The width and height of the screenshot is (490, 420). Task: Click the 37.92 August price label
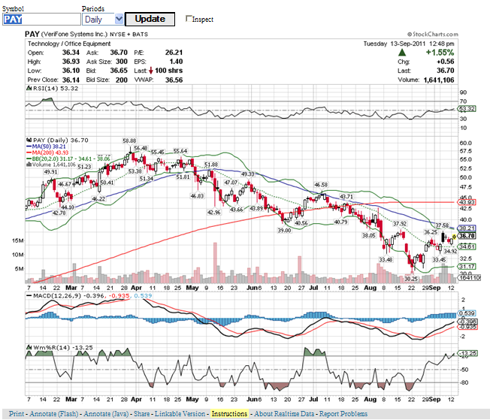(399, 223)
